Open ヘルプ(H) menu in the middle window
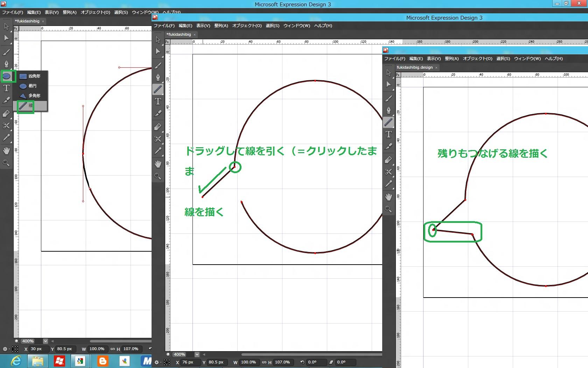 coord(323,26)
